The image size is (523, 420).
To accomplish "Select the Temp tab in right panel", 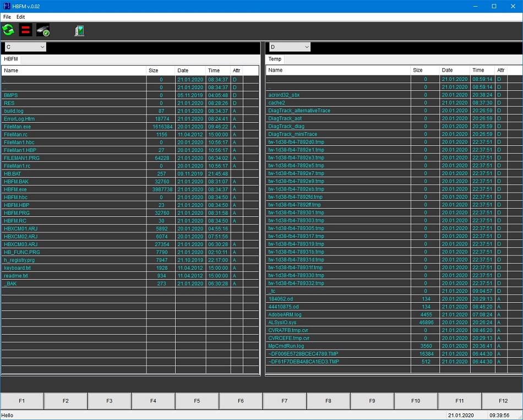I will coord(275,59).
